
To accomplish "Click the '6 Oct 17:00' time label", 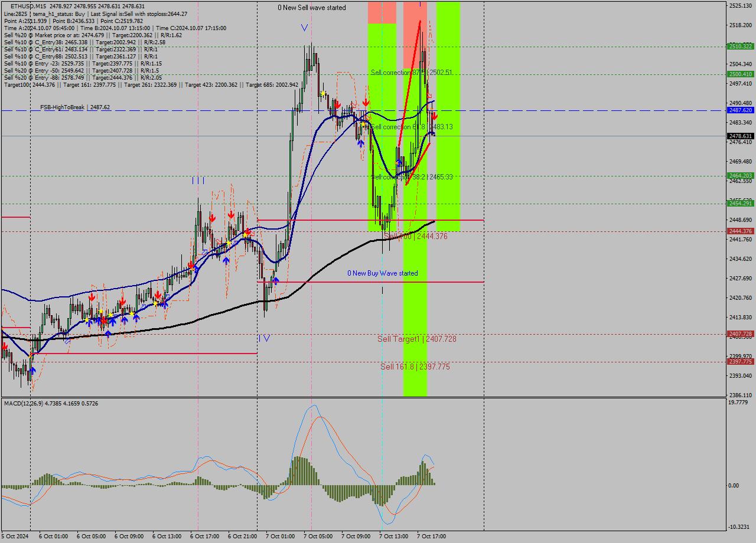I will pyautogui.click(x=204, y=537).
